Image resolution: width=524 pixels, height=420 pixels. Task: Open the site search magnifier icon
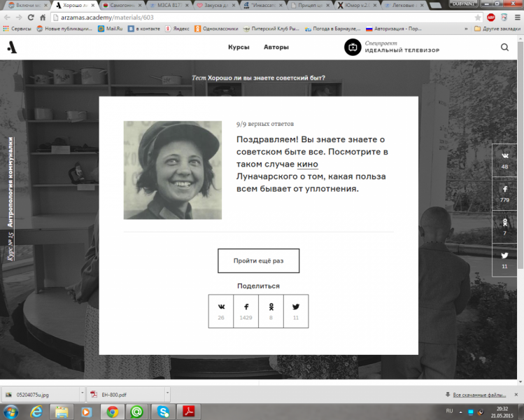tap(504, 47)
